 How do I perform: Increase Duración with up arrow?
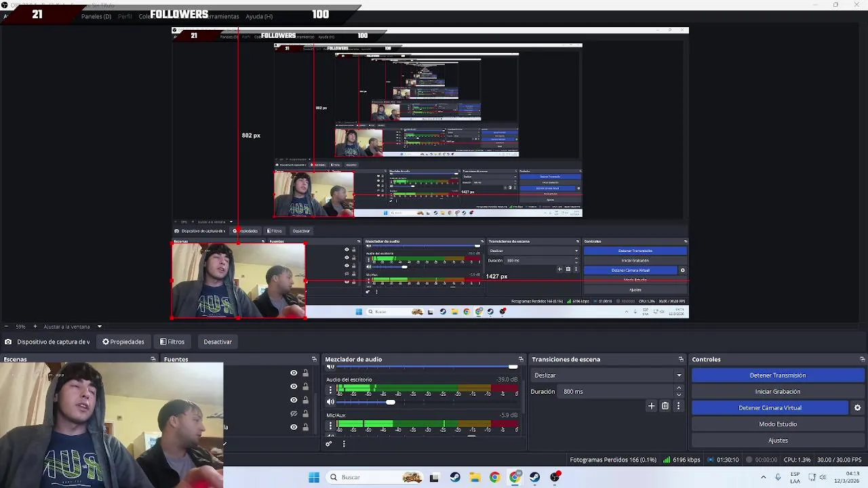pyautogui.click(x=679, y=388)
